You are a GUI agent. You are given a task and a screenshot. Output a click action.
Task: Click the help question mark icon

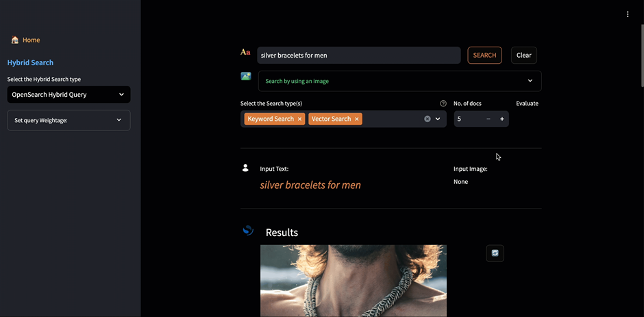tap(443, 104)
